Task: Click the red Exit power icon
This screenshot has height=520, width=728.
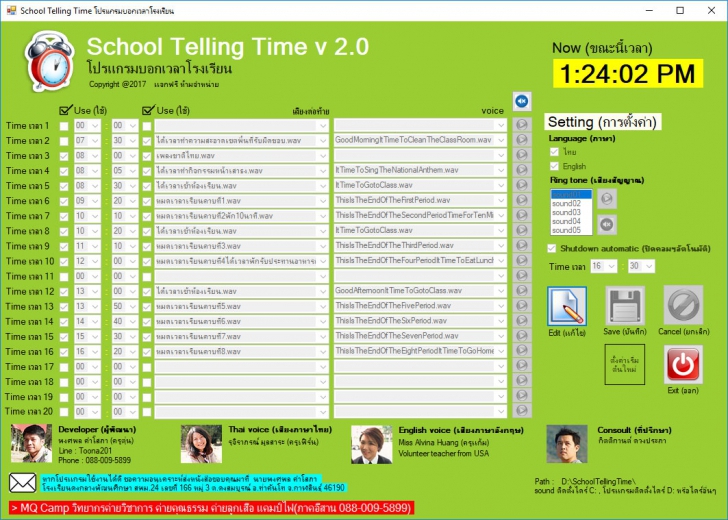Action: click(683, 364)
